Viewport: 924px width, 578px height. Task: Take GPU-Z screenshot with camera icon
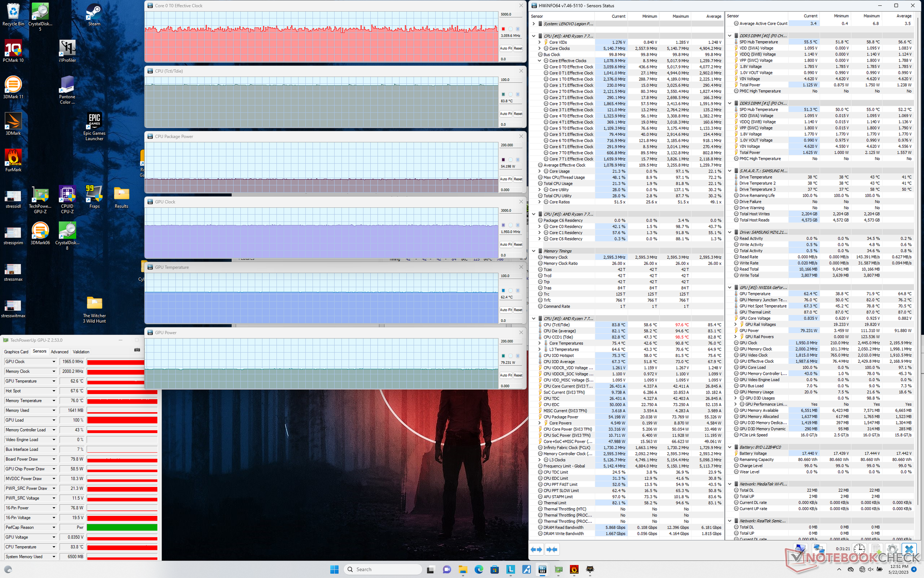[137, 350]
